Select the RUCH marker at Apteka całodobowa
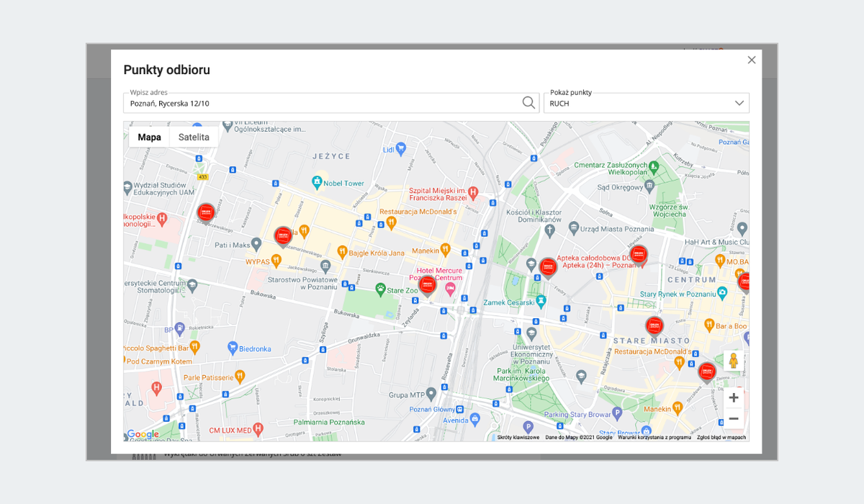864x504 pixels. 639,256
